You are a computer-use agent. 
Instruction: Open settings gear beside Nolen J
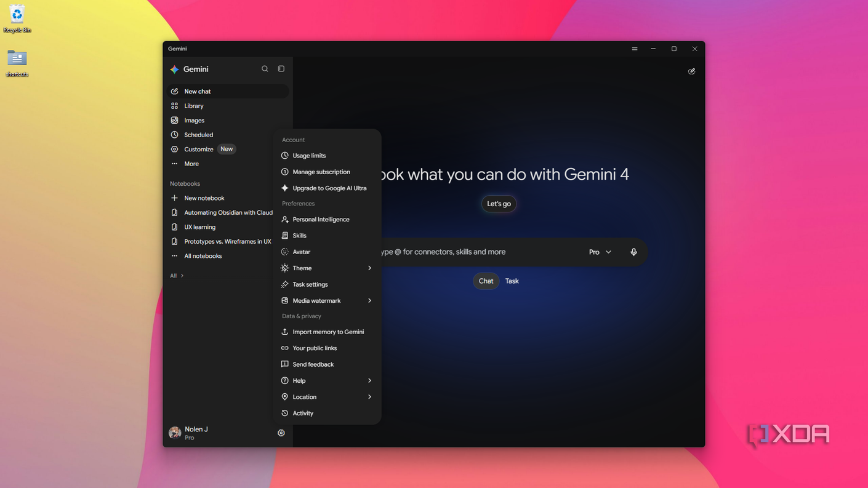281,433
